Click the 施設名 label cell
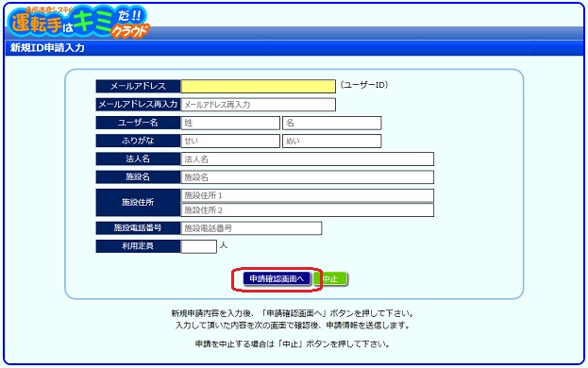This screenshot has width=588, height=368. pos(138,177)
